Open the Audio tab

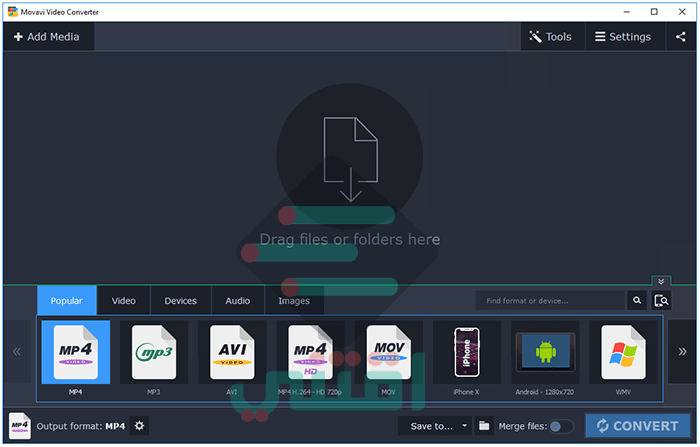[x=238, y=301]
